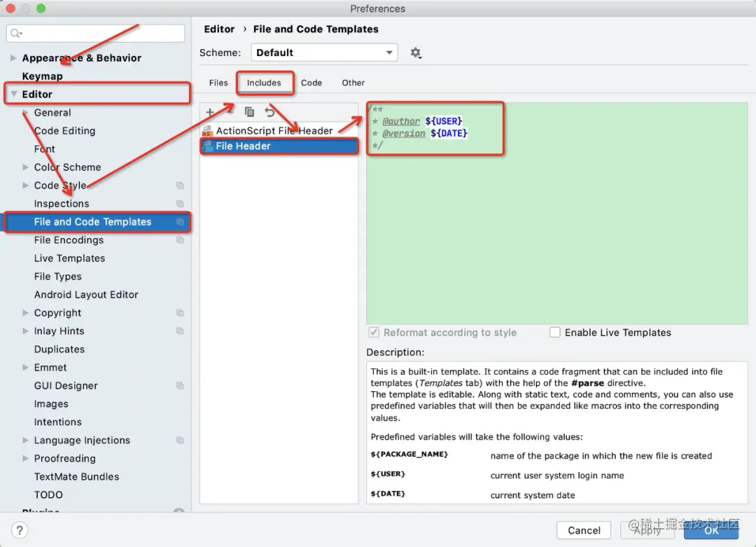Click project-level icon beside File Encodings

click(x=180, y=240)
